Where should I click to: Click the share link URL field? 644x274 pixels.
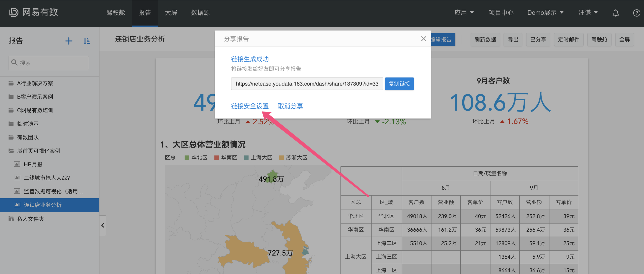tap(307, 84)
